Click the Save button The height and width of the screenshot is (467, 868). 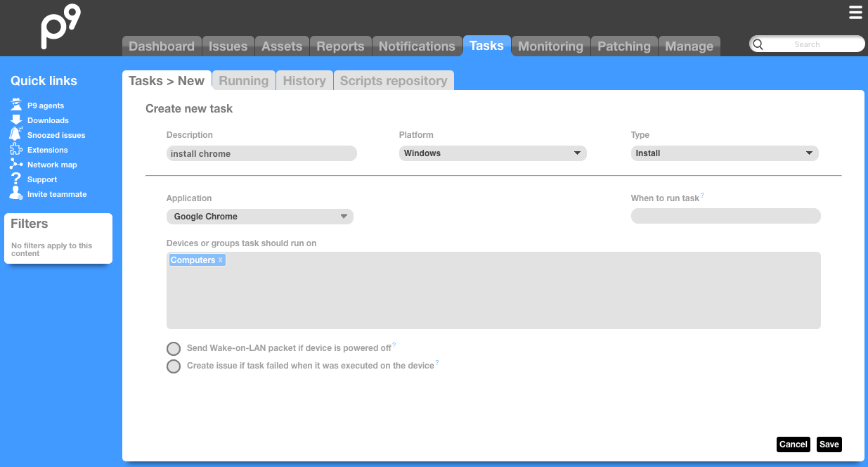click(x=829, y=444)
